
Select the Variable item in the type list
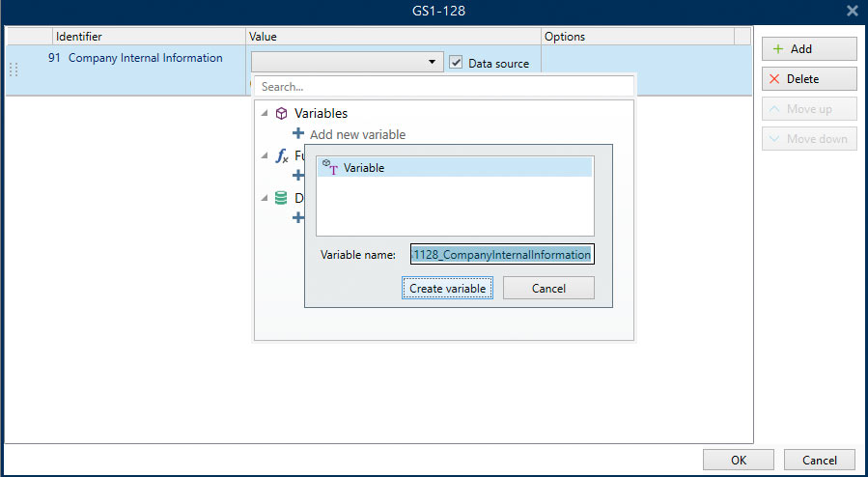[454, 168]
